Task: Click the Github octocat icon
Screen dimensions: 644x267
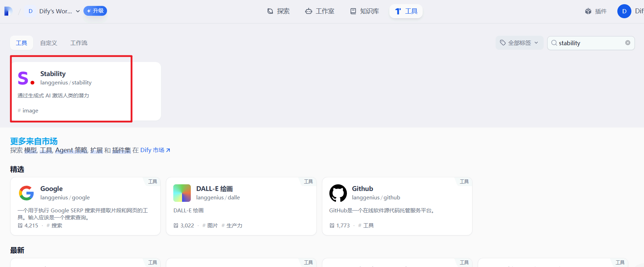Action: click(338, 193)
